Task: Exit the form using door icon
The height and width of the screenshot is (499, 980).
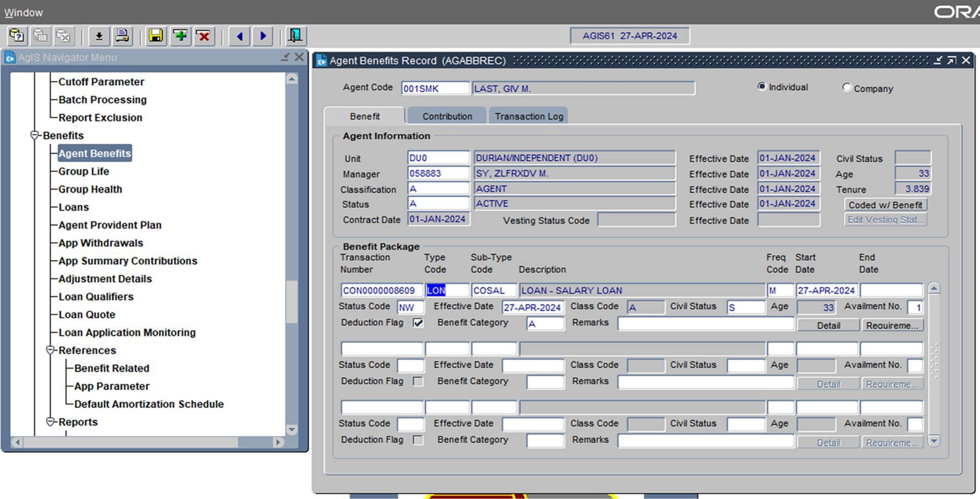Action: click(295, 36)
